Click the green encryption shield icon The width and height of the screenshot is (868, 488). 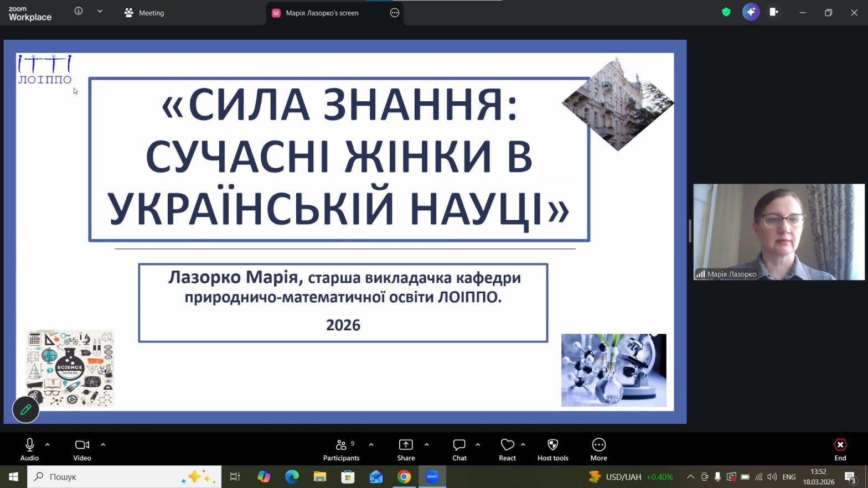pyautogui.click(x=726, y=12)
